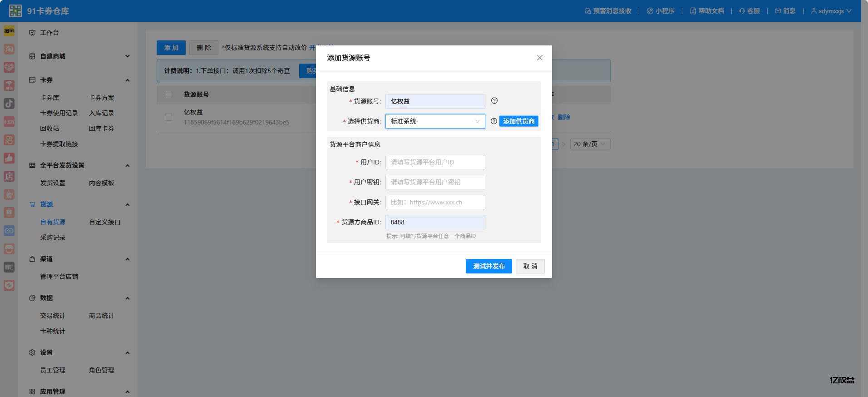868x397 pixels.
Task: Click the Xiaohongshu sidebar icon
Action: click(x=9, y=122)
